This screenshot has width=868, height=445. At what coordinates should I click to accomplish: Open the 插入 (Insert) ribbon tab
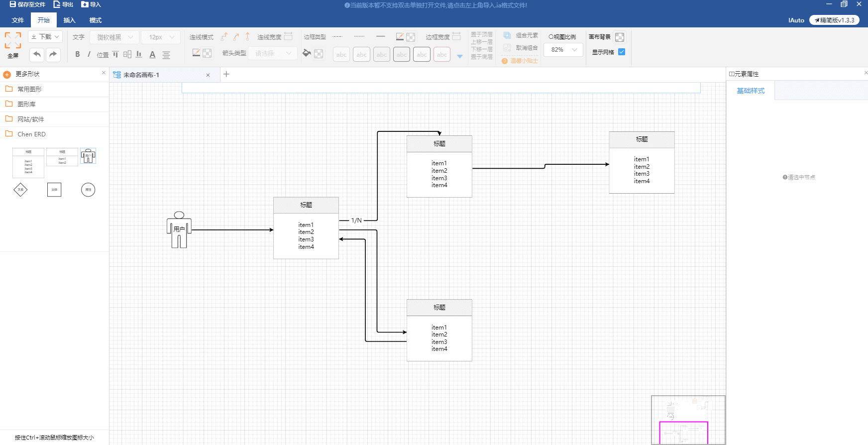click(x=69, y=20)
